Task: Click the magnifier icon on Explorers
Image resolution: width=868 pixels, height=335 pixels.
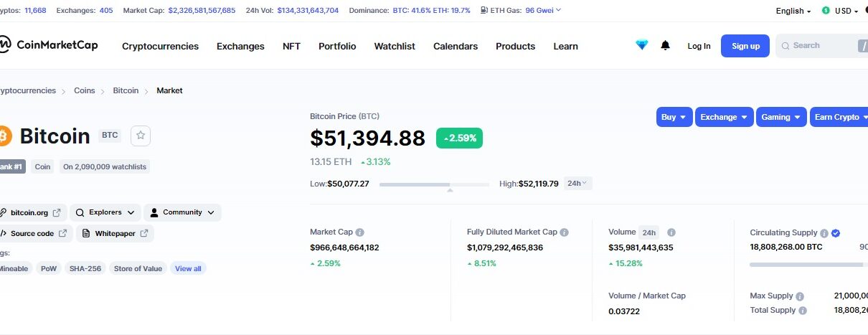Action: click(x=80, y=213)
